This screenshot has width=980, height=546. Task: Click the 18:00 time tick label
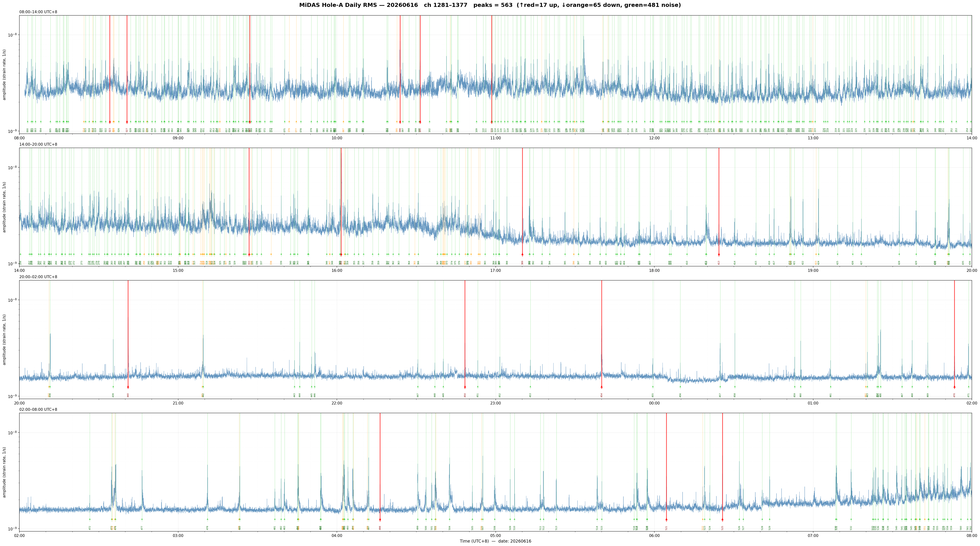[x=654, y=271]
